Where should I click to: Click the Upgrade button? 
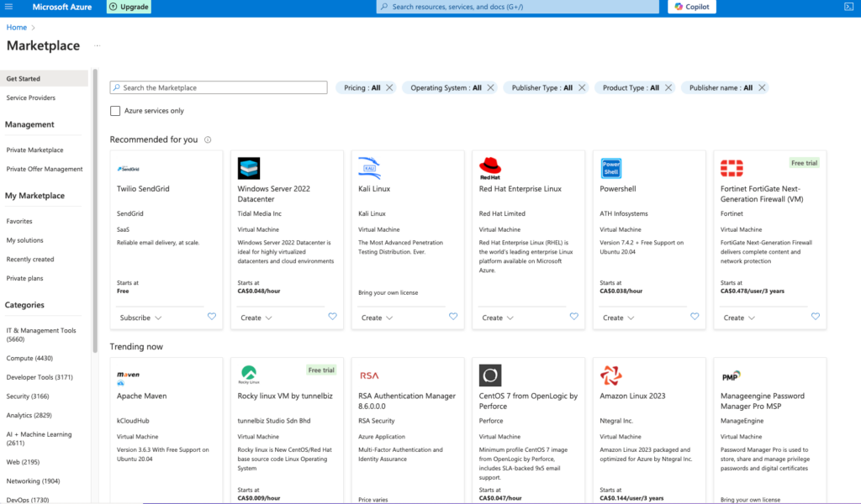click(x=129, y=7)
